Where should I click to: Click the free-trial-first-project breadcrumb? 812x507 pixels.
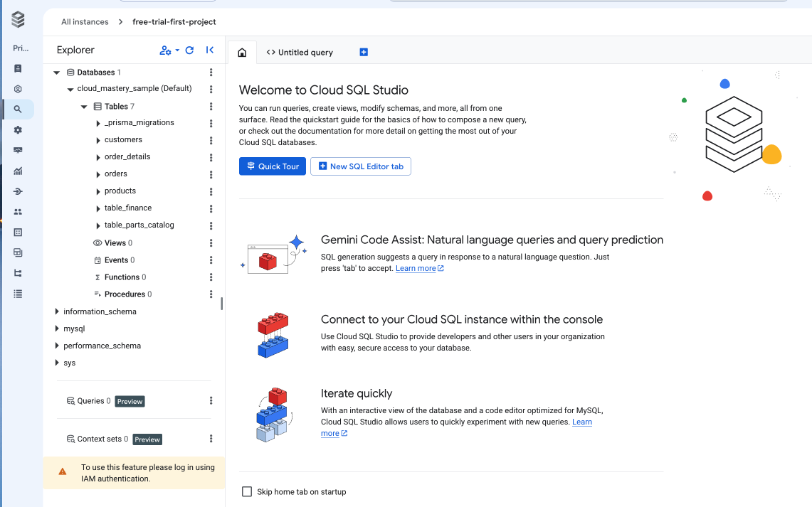pos(174,22)
